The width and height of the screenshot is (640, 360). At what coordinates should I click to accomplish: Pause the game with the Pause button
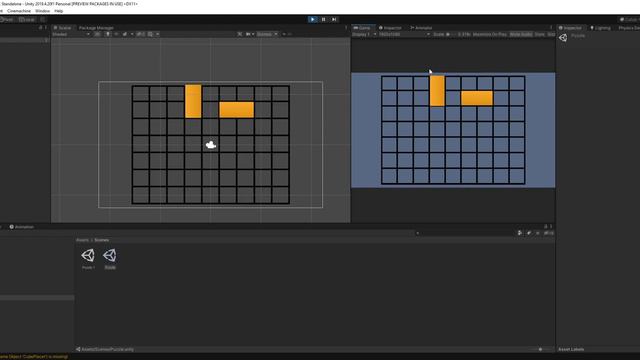pyautogui.click(x=323, y=19)
